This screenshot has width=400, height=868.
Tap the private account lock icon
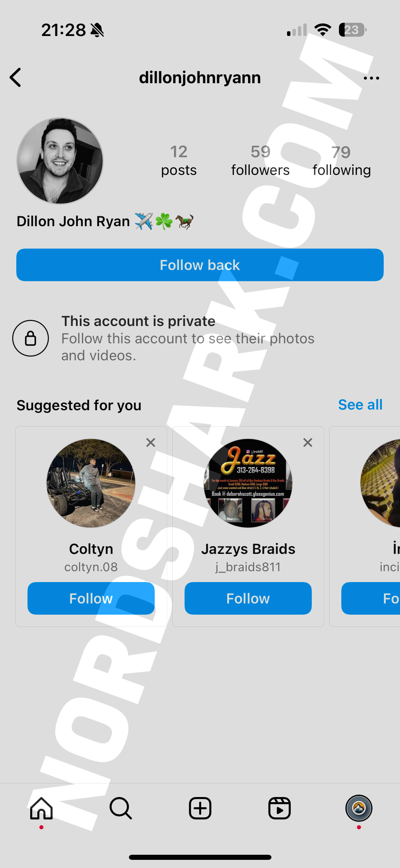point(31,338)
